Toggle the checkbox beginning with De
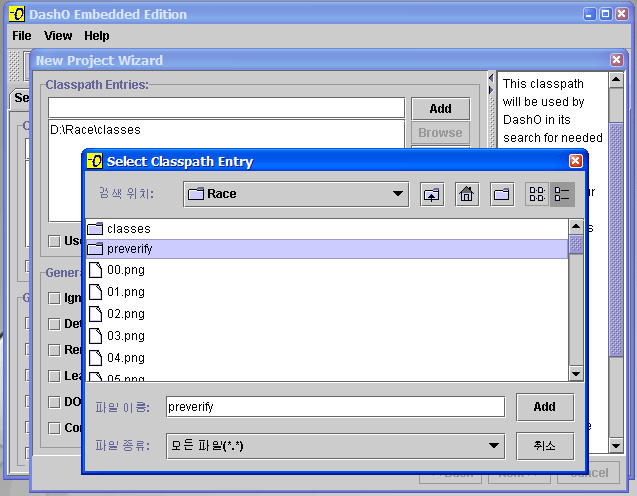The height and width of the screenshot is (496, 637). [54, 324]
